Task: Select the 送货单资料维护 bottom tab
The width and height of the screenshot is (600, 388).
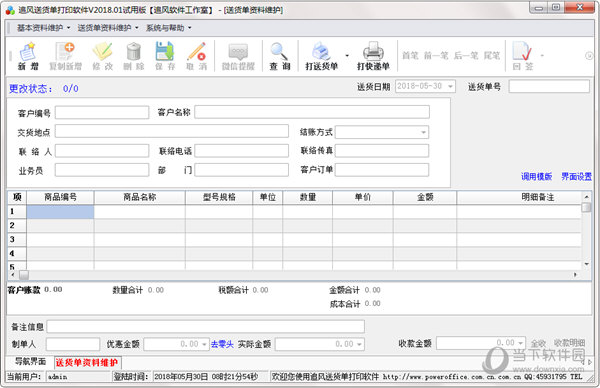Action: 87,362
